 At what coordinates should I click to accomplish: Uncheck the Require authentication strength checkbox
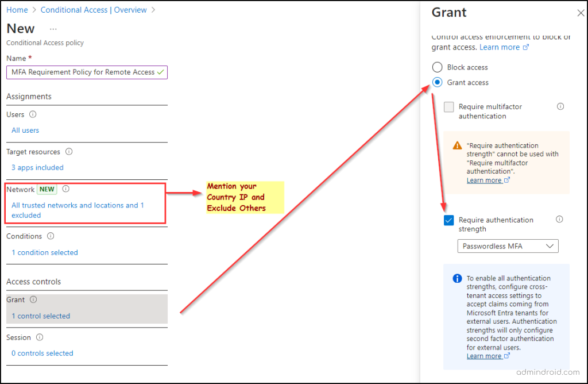pos(448,220)
